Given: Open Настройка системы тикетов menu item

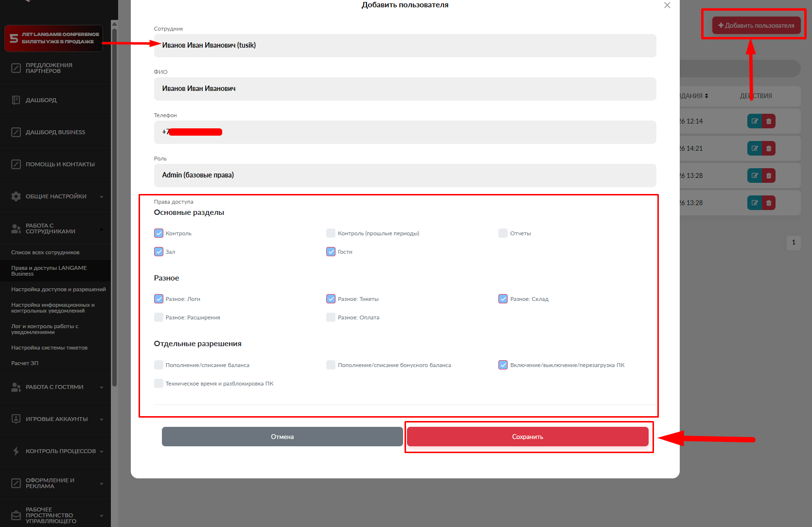Looking at the screenshot, I should click(x=49, y=348).
